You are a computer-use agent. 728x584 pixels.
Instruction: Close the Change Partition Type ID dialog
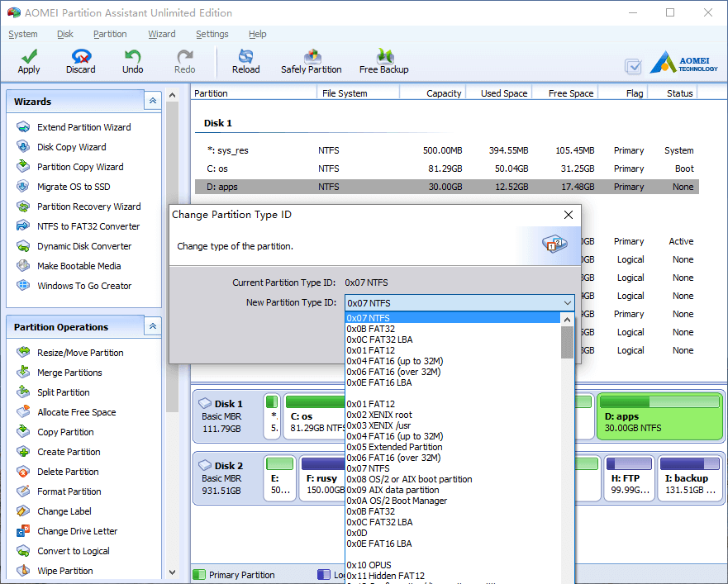(x=569, y=215)
